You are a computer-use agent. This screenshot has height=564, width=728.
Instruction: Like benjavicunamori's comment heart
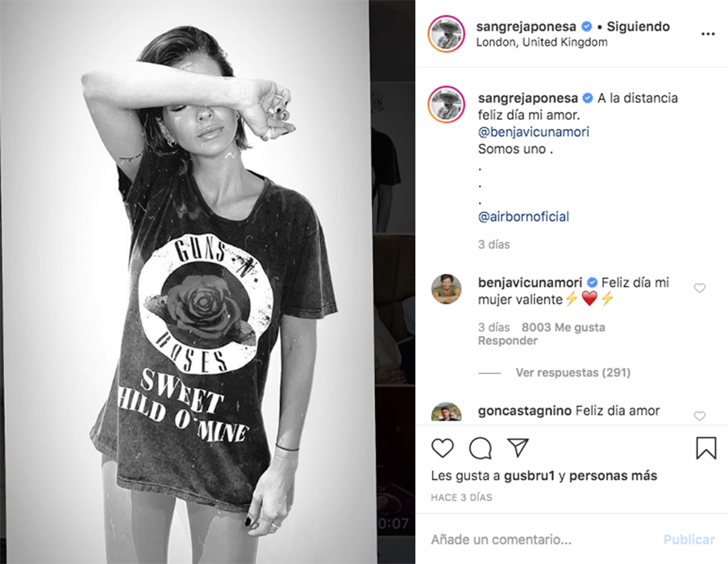[700, 288]
